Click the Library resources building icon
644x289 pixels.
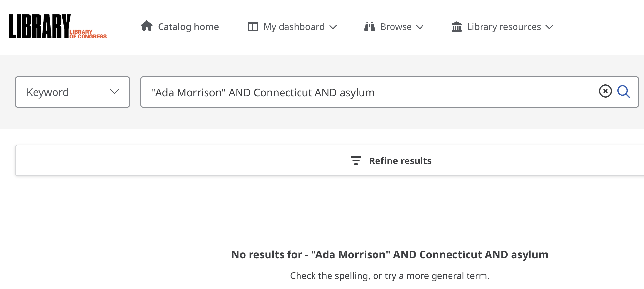click(457, 26)
